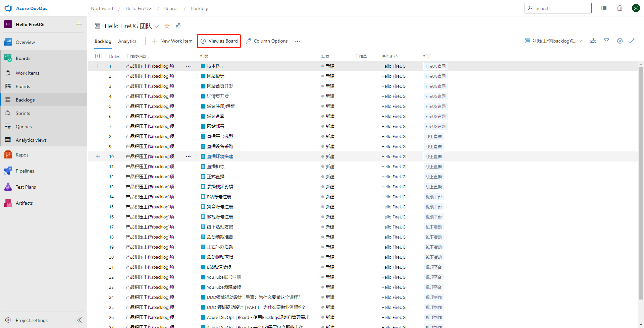This screenshot has width=644, height=328.
Task: Switch to the Analytics tab
Action: (127, 41)
